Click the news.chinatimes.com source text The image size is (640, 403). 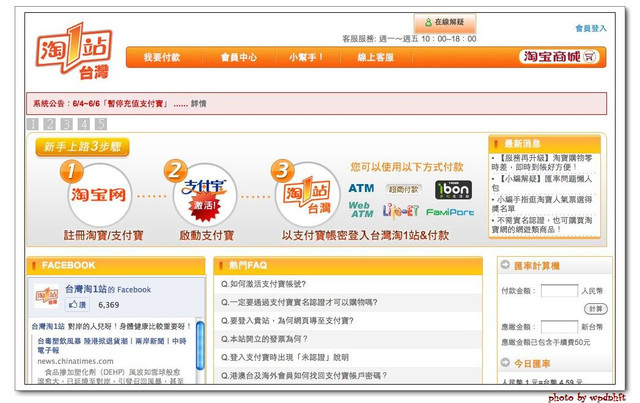click(x=76, y=361)
